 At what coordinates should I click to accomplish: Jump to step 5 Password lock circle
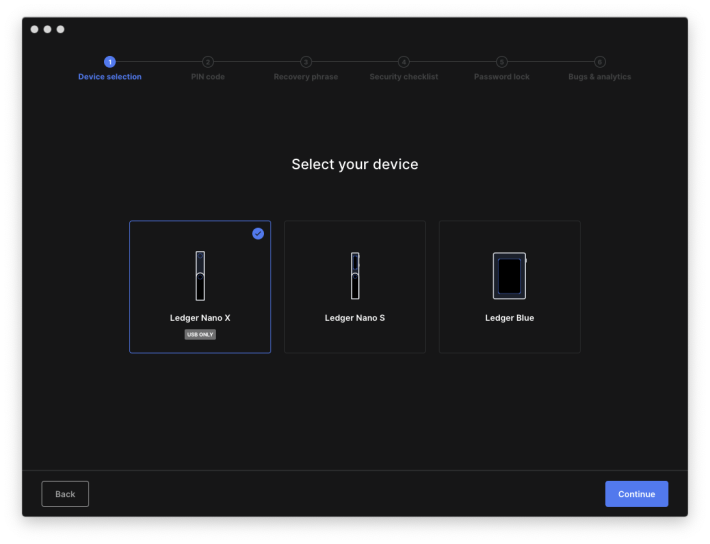pyautogui.click(x=502, y=62)
